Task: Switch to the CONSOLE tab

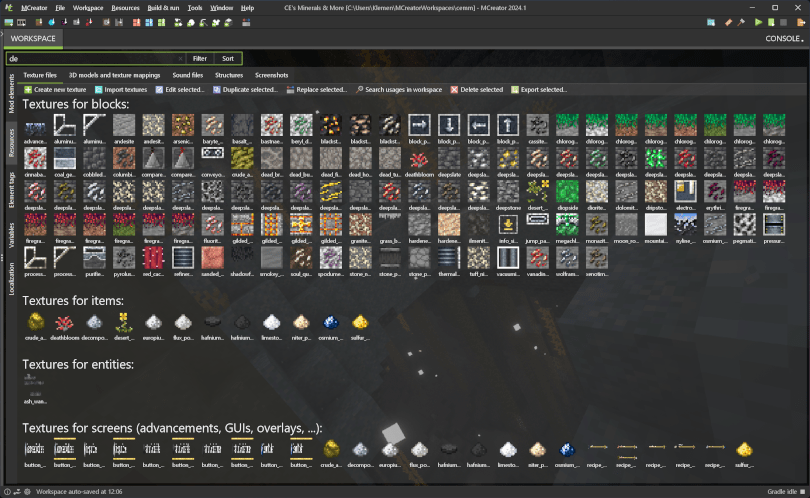Action: [x=784, y=39]
